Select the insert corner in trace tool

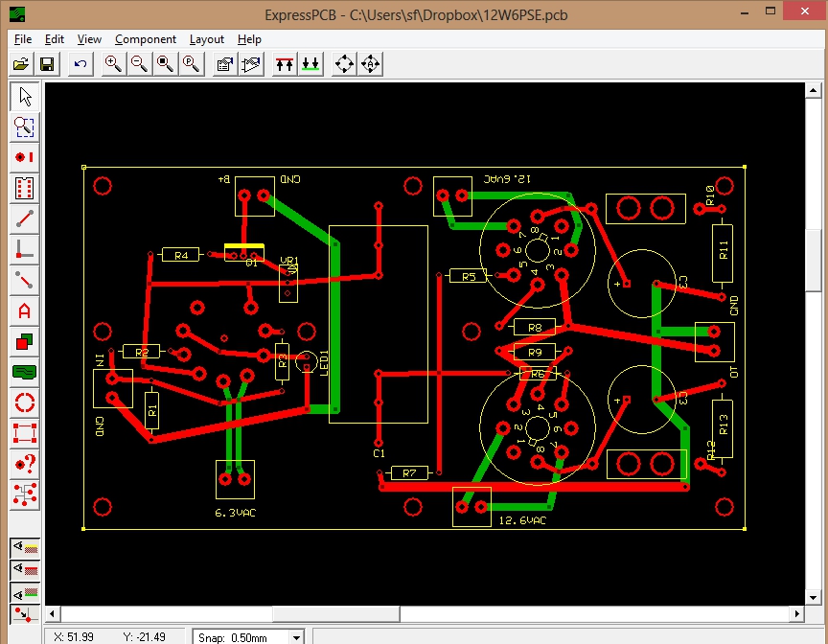(x=24, y=249)
